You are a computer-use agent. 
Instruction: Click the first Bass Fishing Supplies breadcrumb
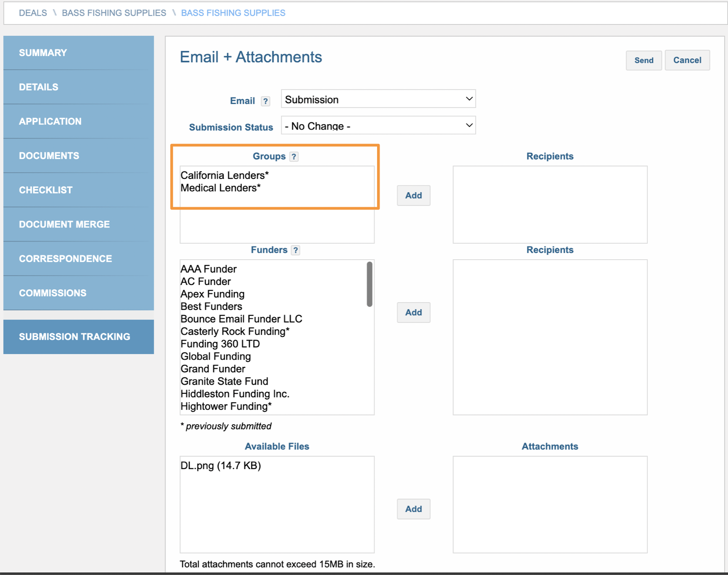114,13
